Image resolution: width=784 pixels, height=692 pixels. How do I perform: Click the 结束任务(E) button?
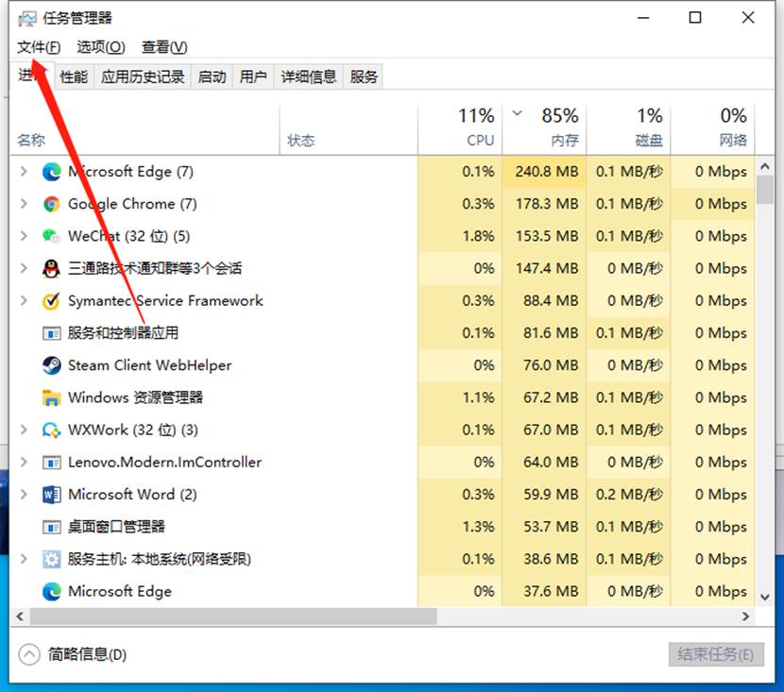[715, 654]
